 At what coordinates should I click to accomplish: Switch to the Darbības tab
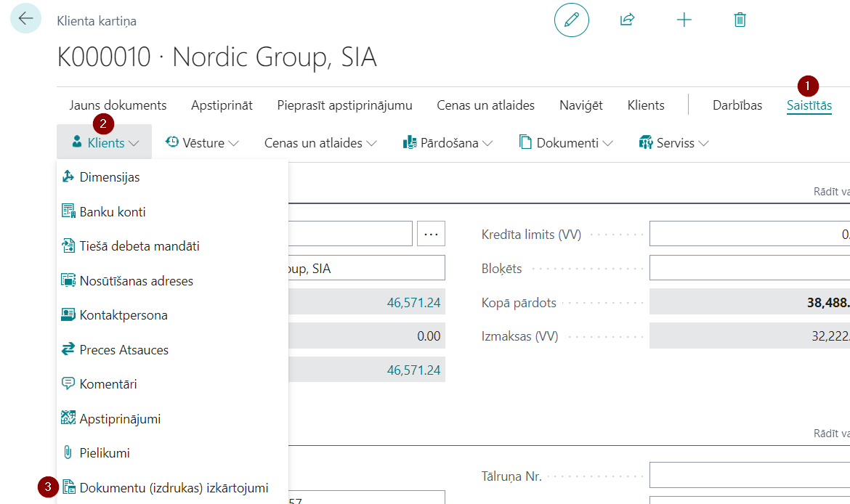coord(737,105)
